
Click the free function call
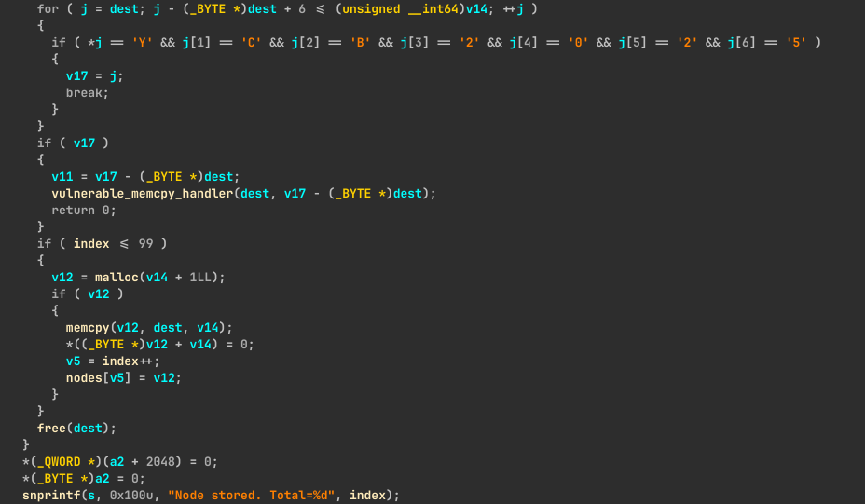tap(51, 428)
